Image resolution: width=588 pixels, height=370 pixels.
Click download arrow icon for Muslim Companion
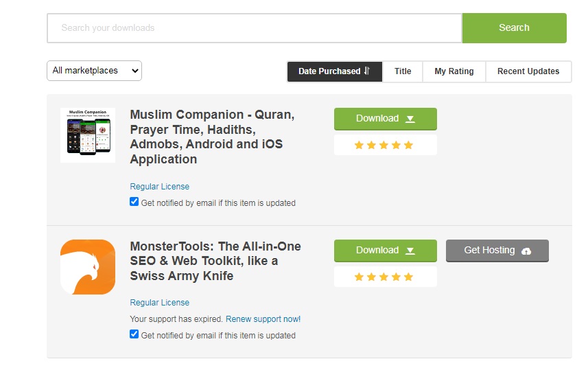[x=410, y=119]
